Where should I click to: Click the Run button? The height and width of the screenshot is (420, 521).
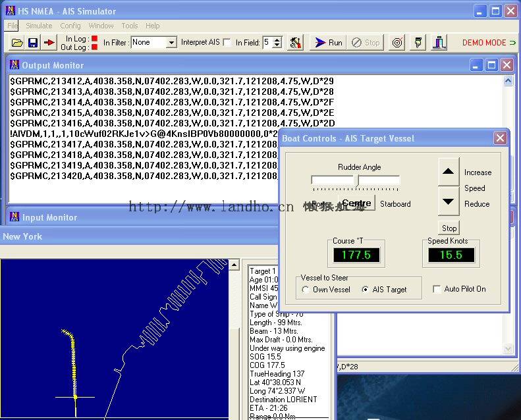click(328, 43)
